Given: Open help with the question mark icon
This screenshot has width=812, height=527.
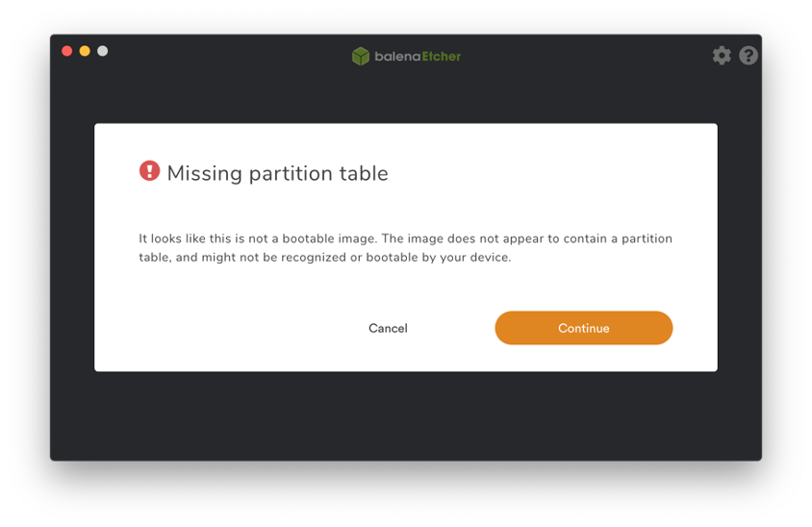Looking at the screenshot, I should tap(749, 56).
